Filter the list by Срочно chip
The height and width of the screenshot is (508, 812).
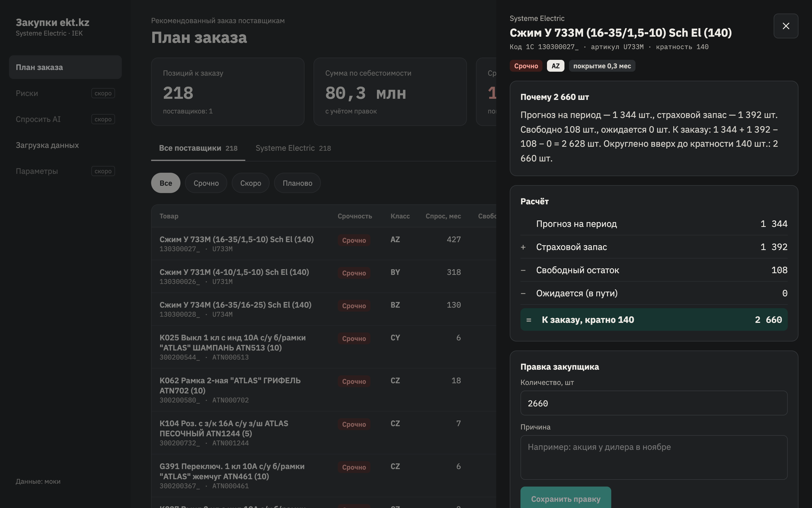pos(206,183)
